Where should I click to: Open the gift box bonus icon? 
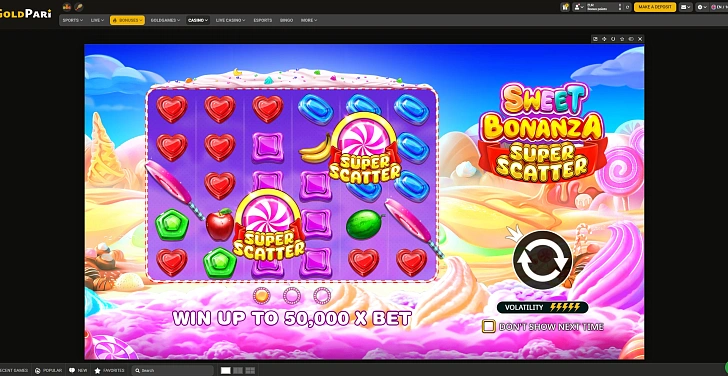pyautogui.click(x=565, y=7)
